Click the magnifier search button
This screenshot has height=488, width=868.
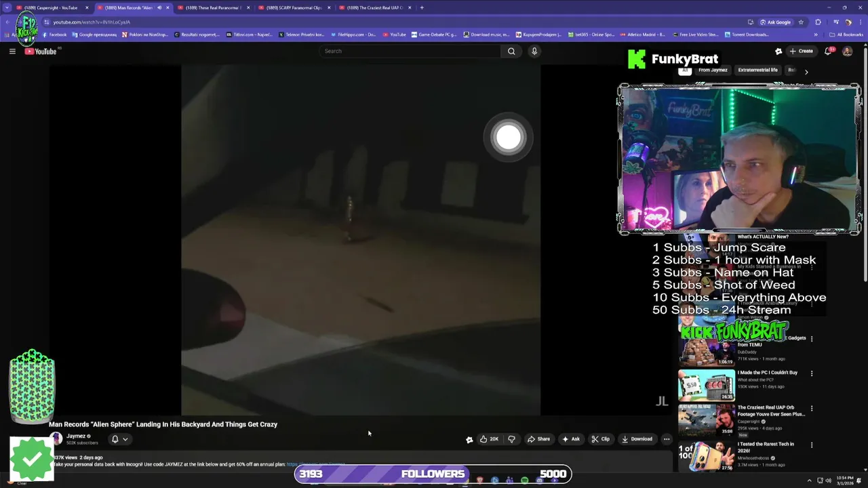click(511, 51)
